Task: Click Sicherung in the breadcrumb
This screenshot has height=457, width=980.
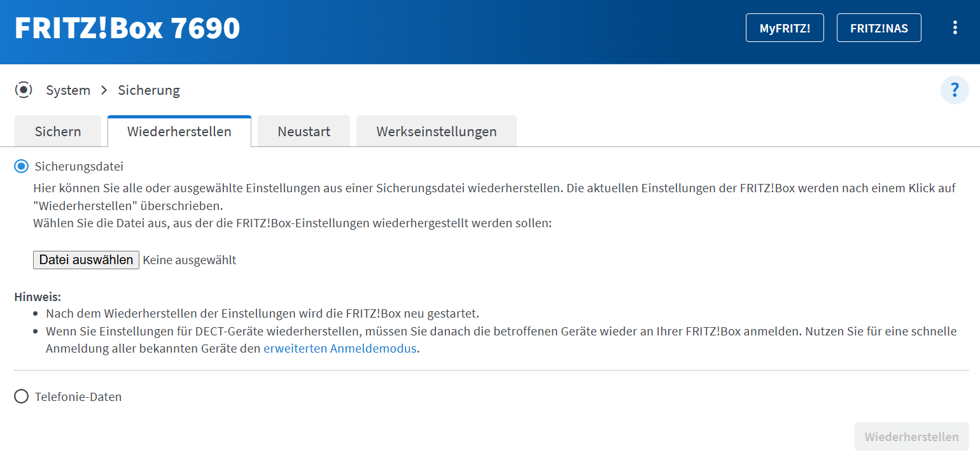Action: [x=149, y=90]
